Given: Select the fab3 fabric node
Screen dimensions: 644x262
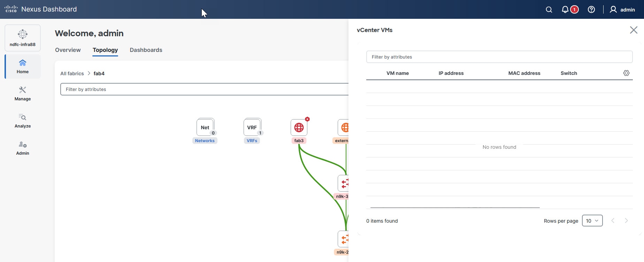Looking at the screenshot, I should click(299, 128).
